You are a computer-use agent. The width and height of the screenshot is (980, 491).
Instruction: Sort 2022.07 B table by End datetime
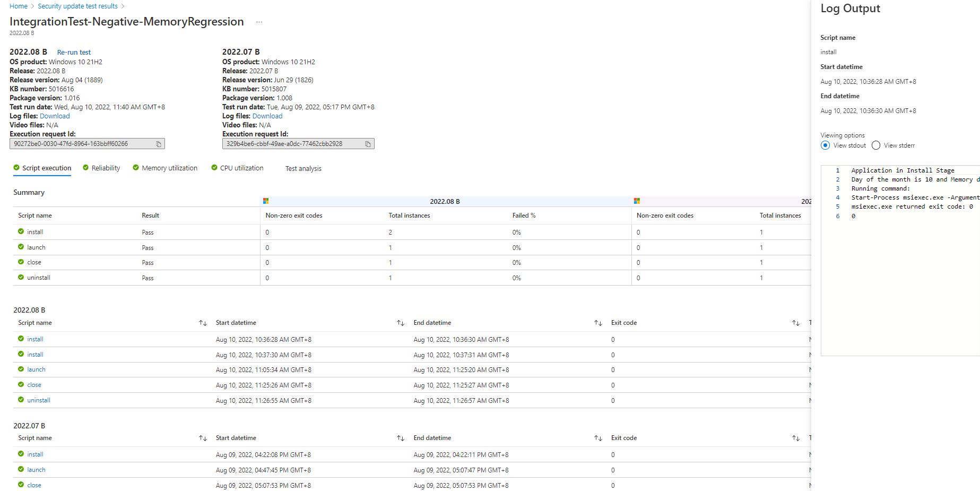(598, 438)
